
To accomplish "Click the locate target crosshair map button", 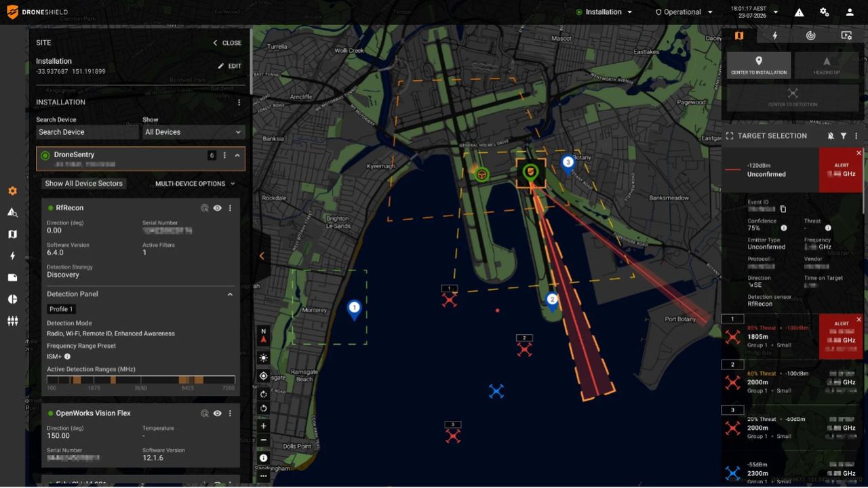I will point(264,375).
